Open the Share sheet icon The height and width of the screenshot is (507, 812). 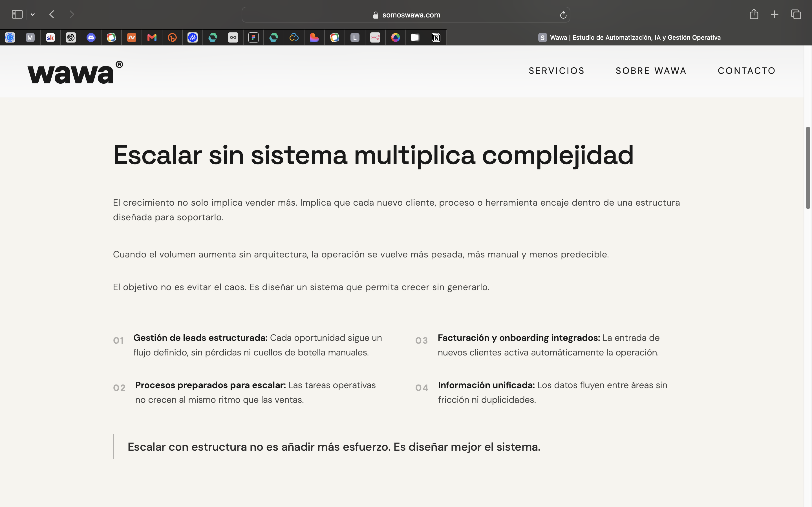pos(754,14)
